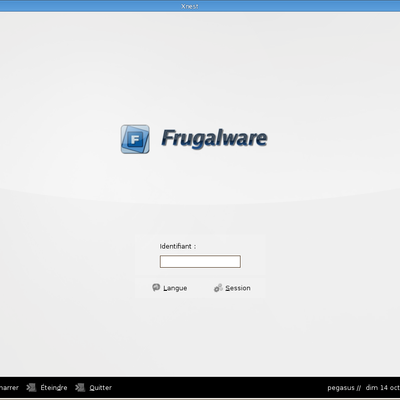Screen dimensions: 400x400
Task: Click the Identifiant username input field
Action: click(x=200, y=262)
